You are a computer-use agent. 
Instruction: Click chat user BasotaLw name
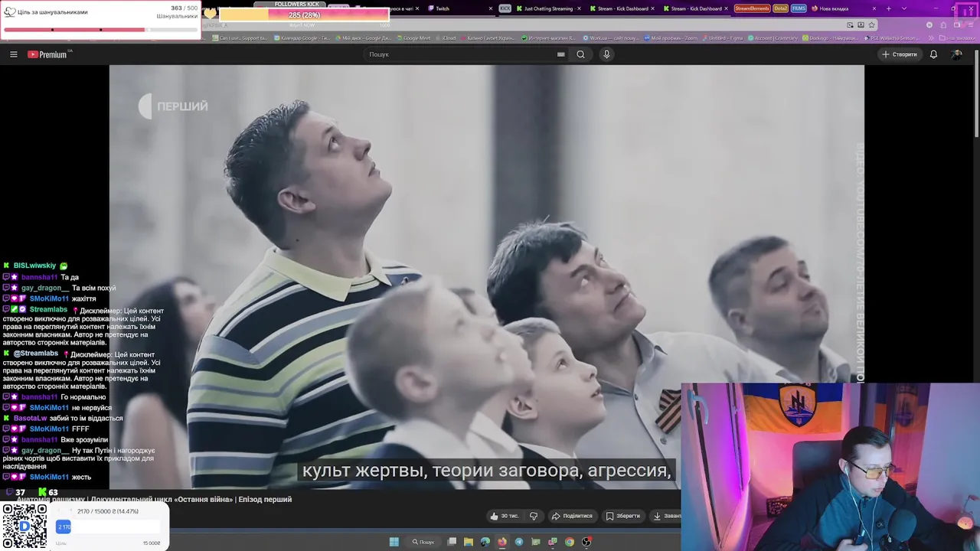click(31, 419)
